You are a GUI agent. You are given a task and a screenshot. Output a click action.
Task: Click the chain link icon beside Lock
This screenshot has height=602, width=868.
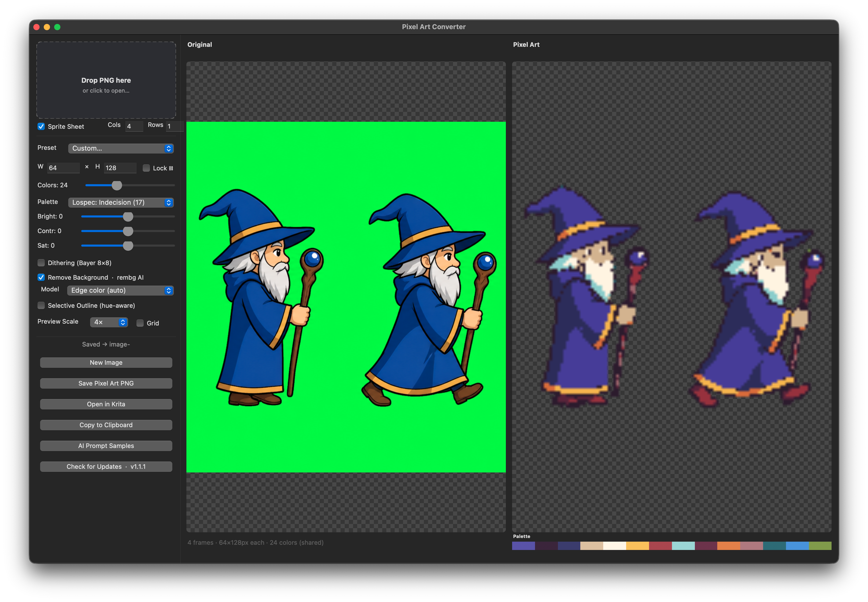point(171,168)
